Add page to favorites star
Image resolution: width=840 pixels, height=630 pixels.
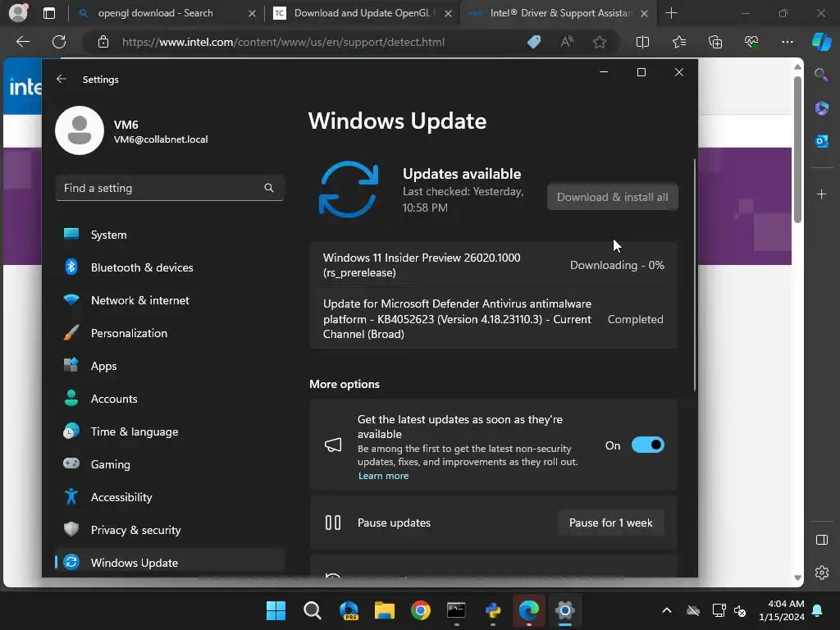pos(600,42)
